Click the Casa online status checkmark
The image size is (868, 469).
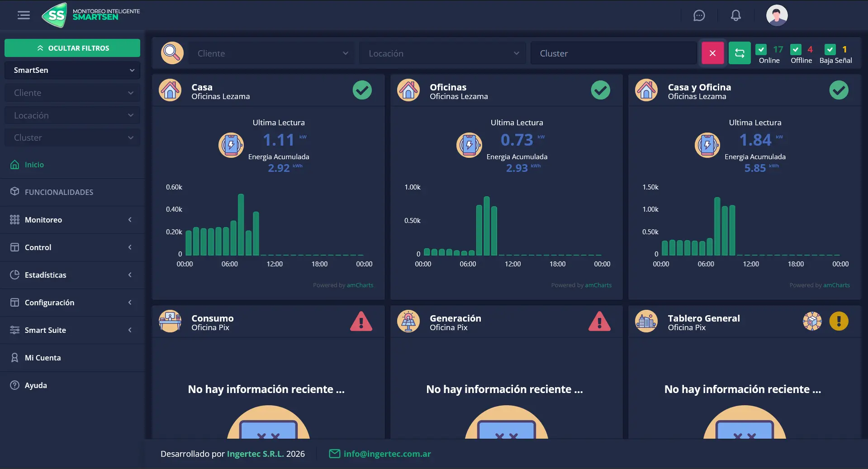[362, 90]
